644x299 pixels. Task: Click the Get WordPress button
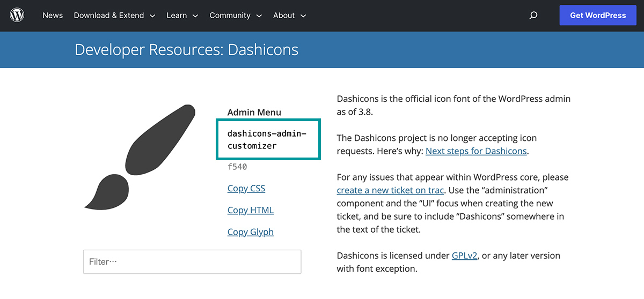pos(598,16)
